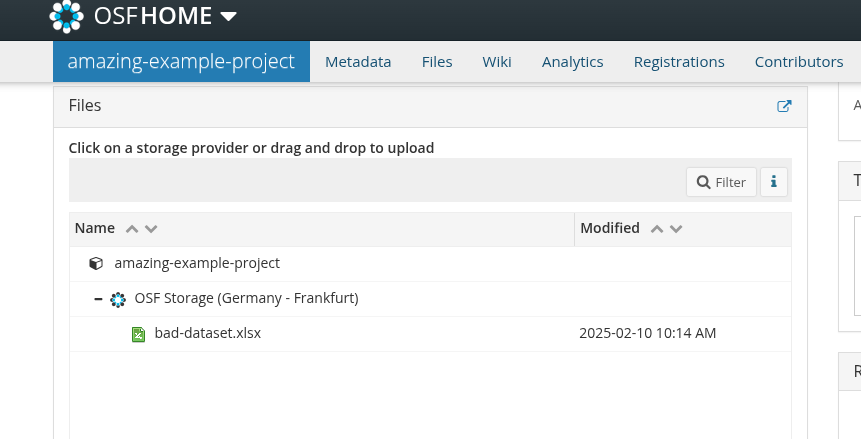Click the bad-dataset.xlsx spreadsheet icon
This screenshot has height=439, width=861.
click(x=139, y=333)
